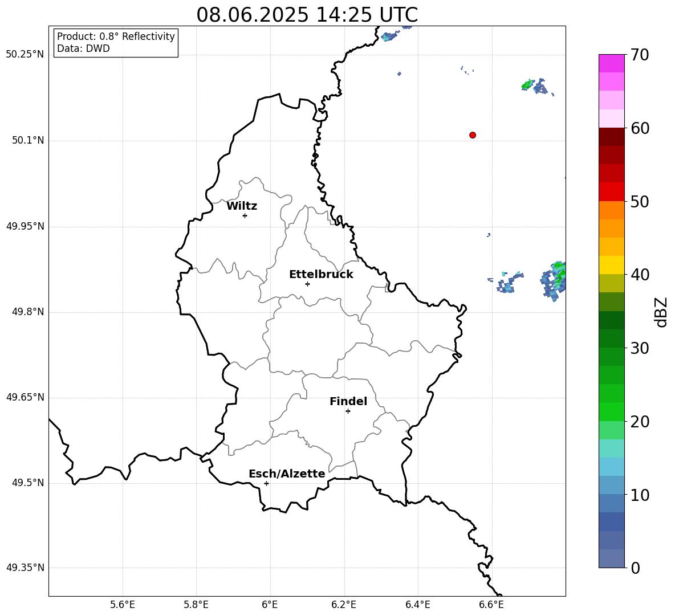Click the orange band below 50 dBZ
The image size is (675, 616).
click(x=611, y=210)
